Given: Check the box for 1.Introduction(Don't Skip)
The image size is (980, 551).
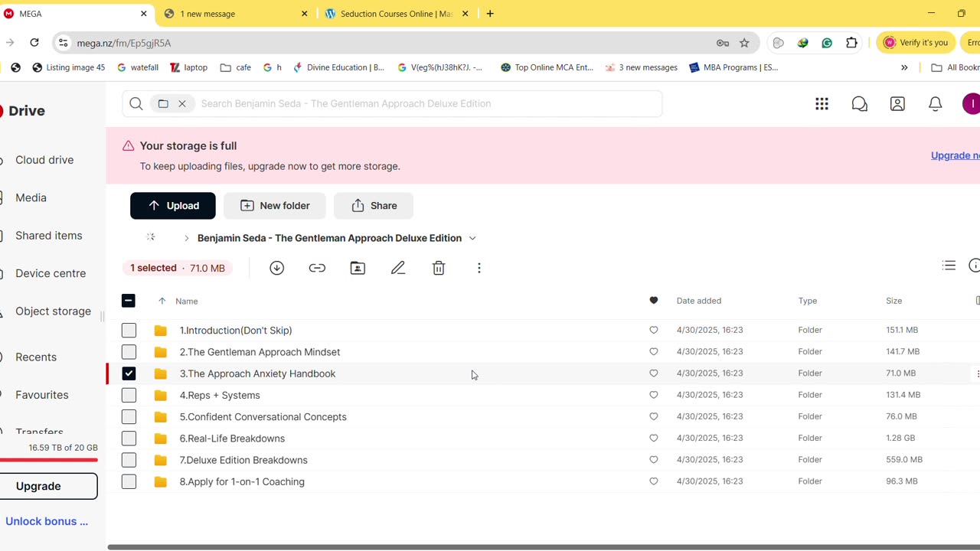Looking at the screenshot, I should (129, 331).
